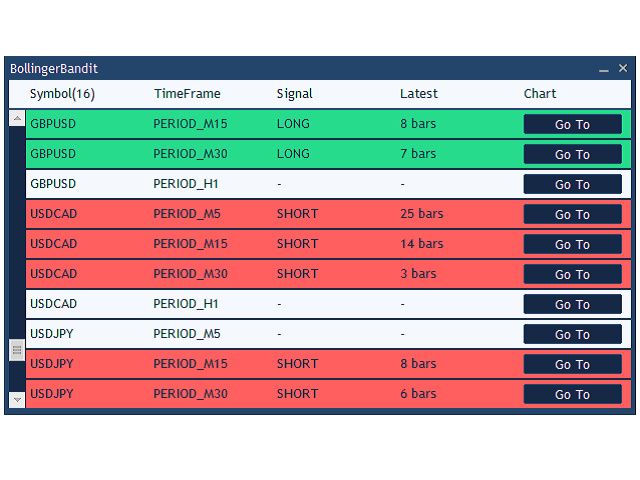The width and height of the screenshot is (640, 480).
Task: Click the scroll down arrow
Action: coord(17,399)
